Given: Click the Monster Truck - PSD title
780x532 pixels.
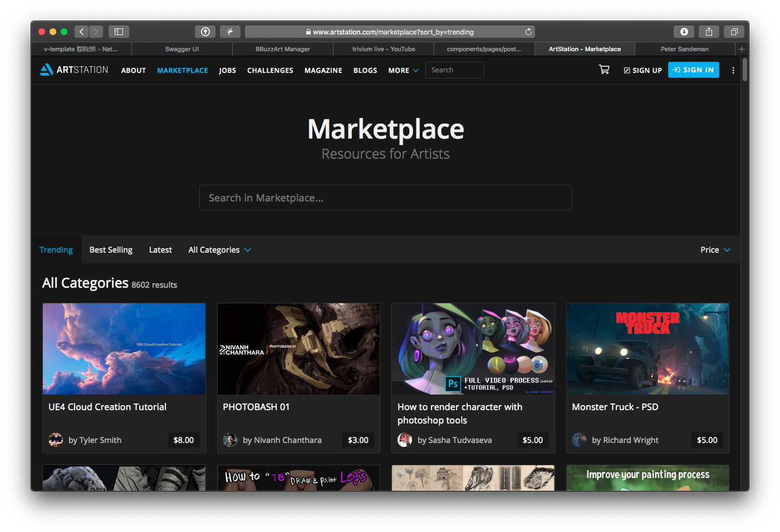Looking at the screenshot, I should (x=615, y=407).
